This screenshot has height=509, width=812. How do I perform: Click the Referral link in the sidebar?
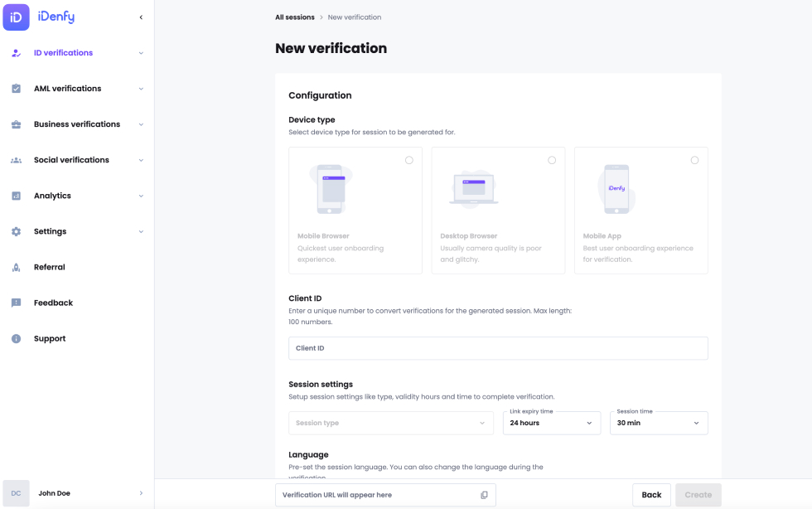(x=50, y=267)
